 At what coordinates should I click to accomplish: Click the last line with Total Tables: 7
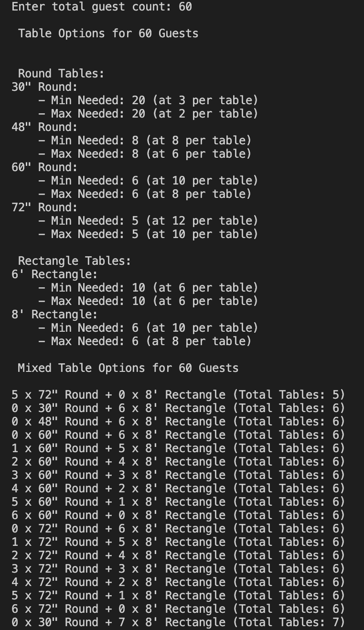point(178,622)
